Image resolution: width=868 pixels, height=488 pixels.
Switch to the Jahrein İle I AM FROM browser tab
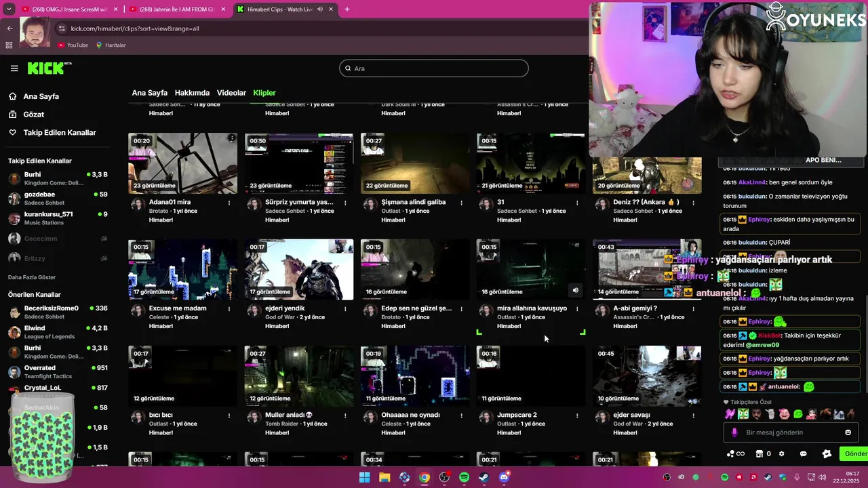click(178, 9)
